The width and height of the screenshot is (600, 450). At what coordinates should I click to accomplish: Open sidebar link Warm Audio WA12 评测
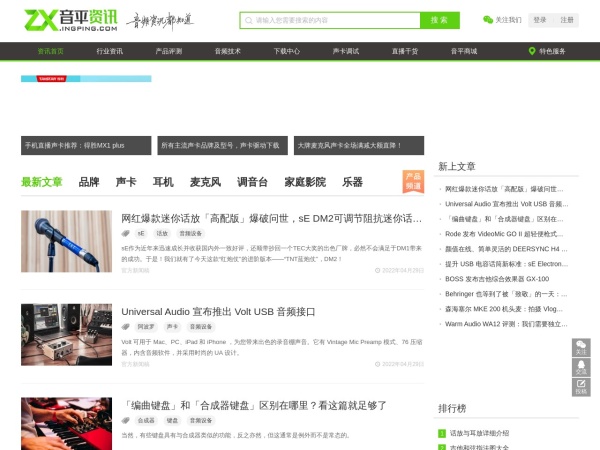click(506, 324)
